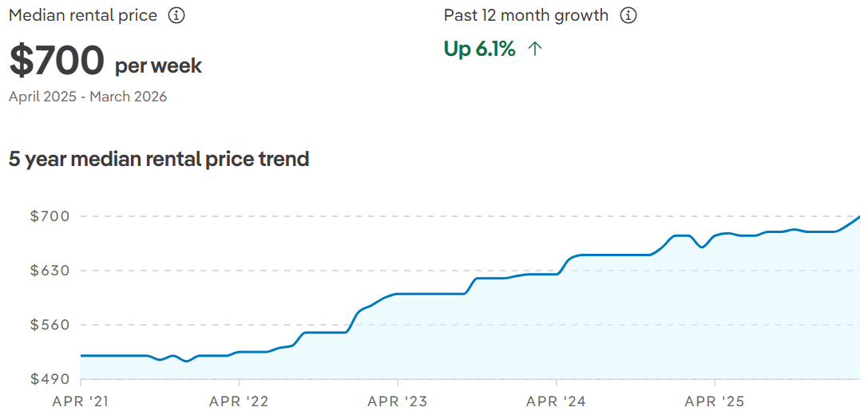Click the "Median rental price" label text
This screenshot has height=419, width=868.
tap(83, 16)
